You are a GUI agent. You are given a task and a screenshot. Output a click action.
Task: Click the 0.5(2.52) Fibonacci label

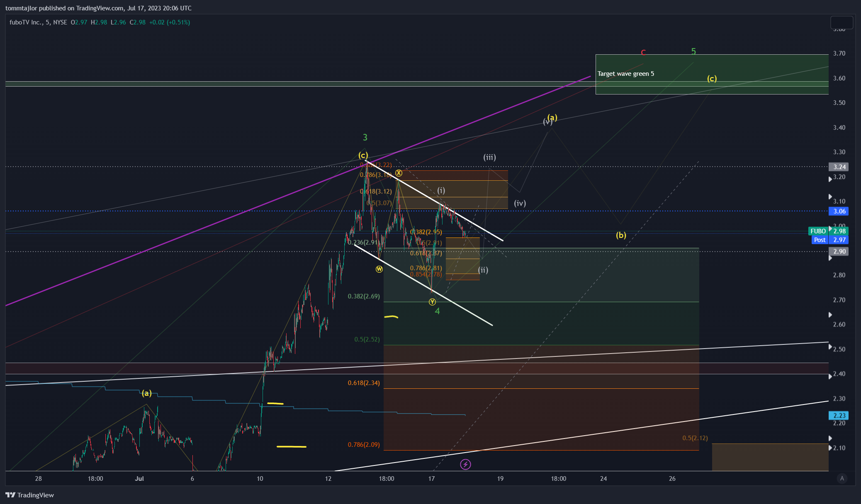click(367, 339)
